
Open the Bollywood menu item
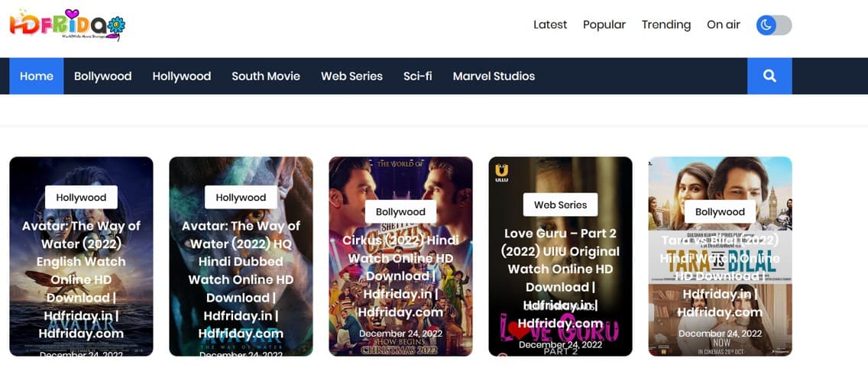102,76
